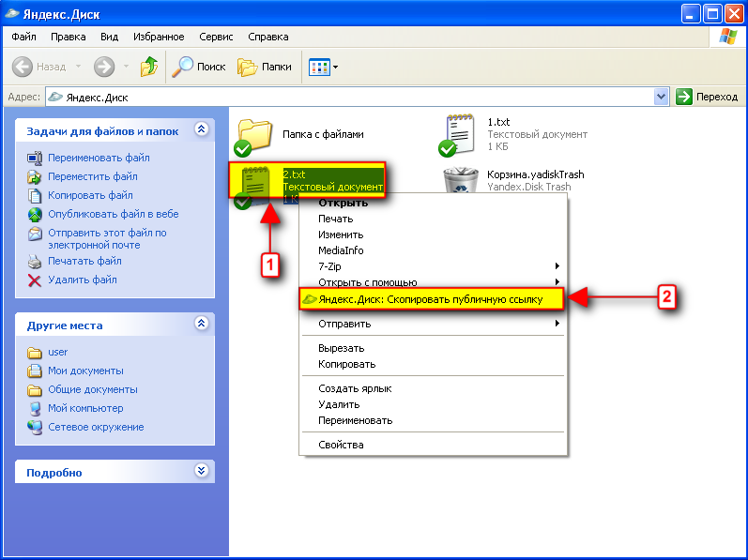Image resolution: width=748 pixels, height=560 pixels.
Task: Click the printer icon in tasks panel
Action: [x=35, y=261]
